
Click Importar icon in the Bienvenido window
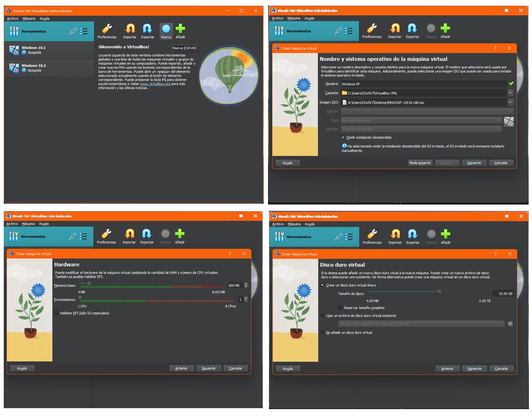tap(130, 29)
